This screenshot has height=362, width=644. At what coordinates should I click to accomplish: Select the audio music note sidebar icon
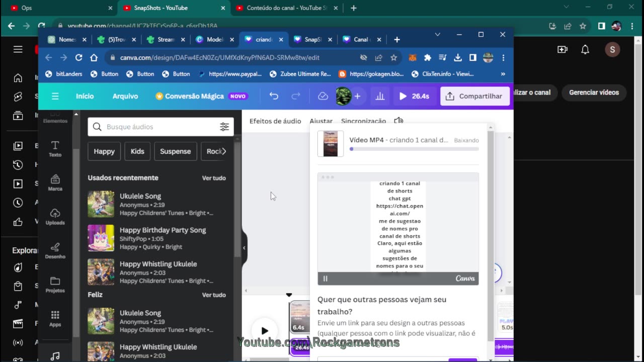tap(55, 355)
